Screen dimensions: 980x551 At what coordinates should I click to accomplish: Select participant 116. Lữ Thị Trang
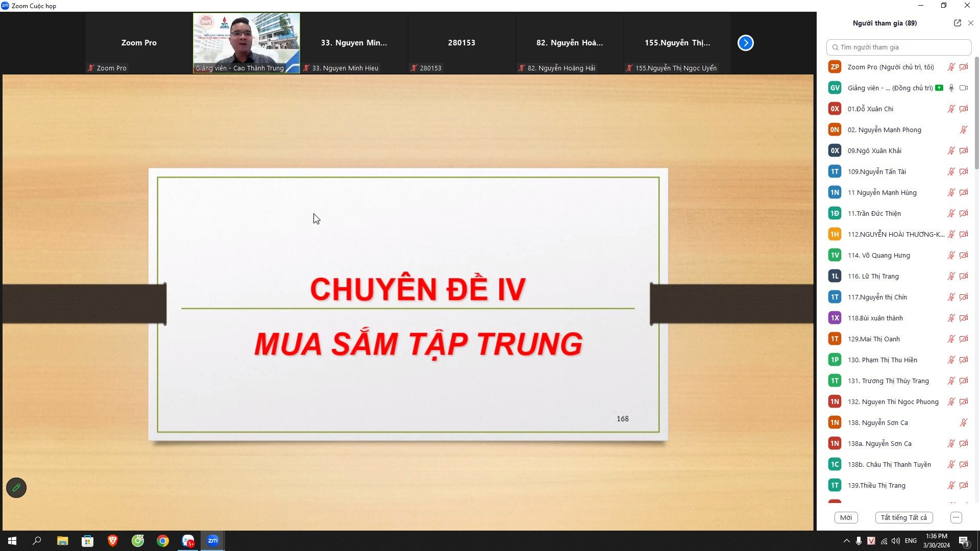[x=873, y=276]
